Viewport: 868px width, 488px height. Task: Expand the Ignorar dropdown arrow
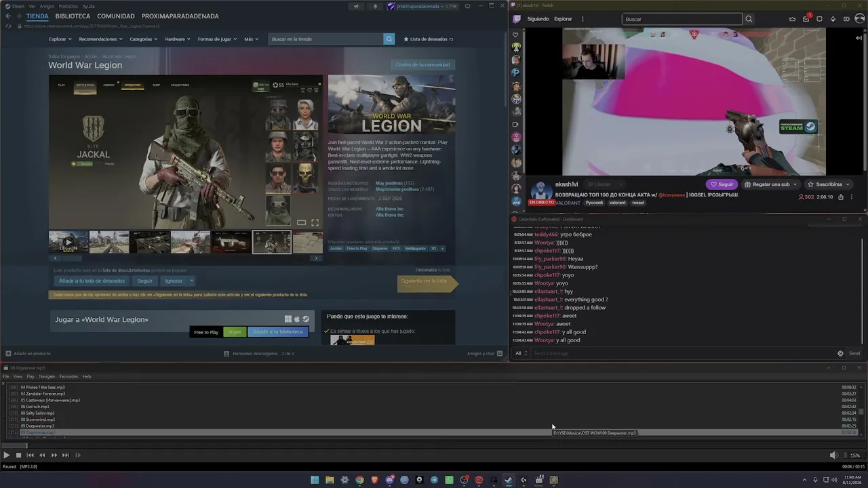click(192, 281)
